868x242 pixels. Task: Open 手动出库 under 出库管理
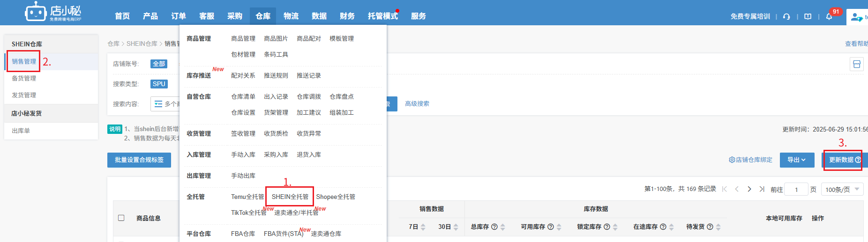[x=243, y=176]
